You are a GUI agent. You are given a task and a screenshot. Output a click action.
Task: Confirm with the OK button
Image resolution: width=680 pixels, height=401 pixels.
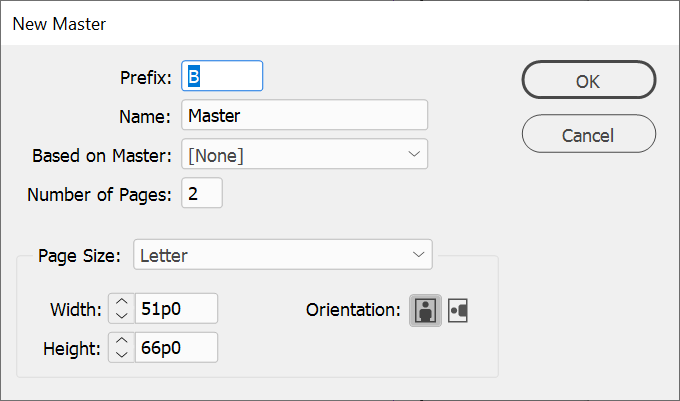(588, 81)
